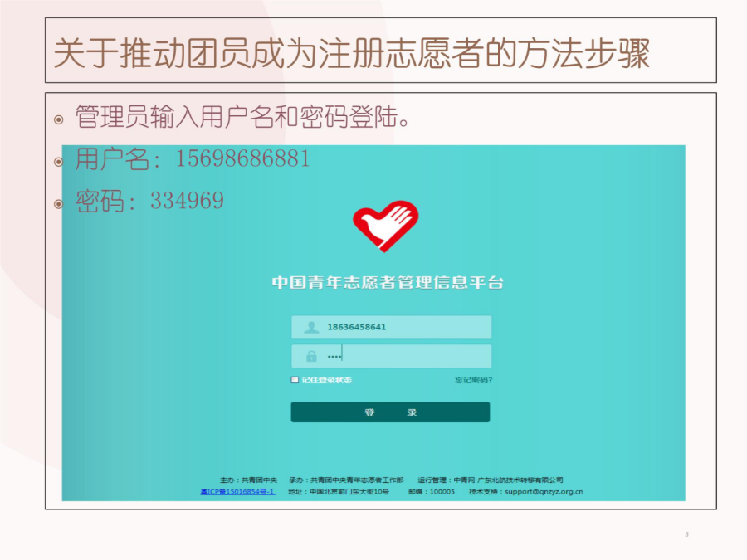The image size is (747, 560).
Task: Click the 中国青年志愿者管理信息平台 heading
Action: click(x=388, y=282)
